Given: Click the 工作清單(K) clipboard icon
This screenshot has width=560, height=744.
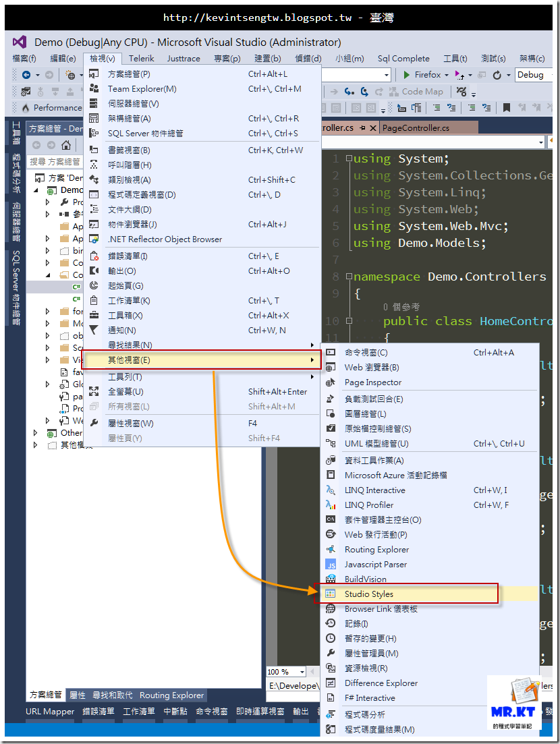Looking at the screenshot, I should coord(94,301).
